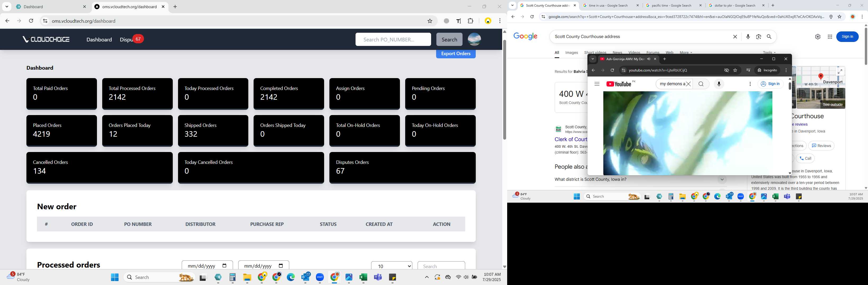Click the Export Orders button
Image resolution: width=868 pixels, height=285 pixels.
pyautogui.click(x=456, y=54)
